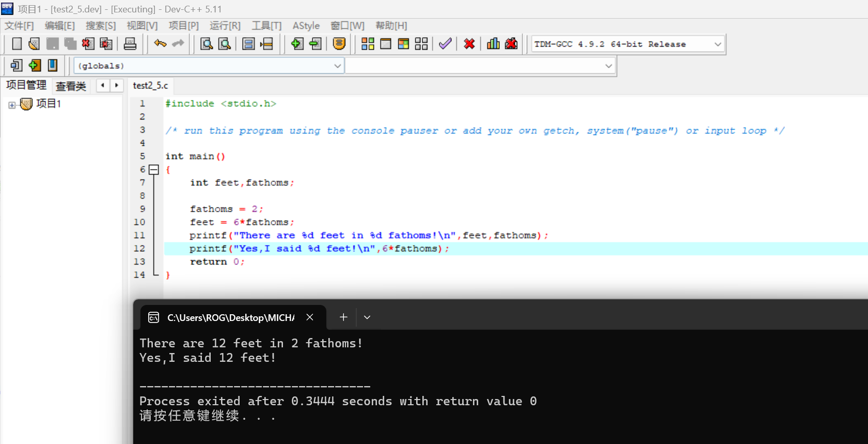Open the AStyle menu
This screenshot has width=868, height=444.
click(x=306, y=26)
